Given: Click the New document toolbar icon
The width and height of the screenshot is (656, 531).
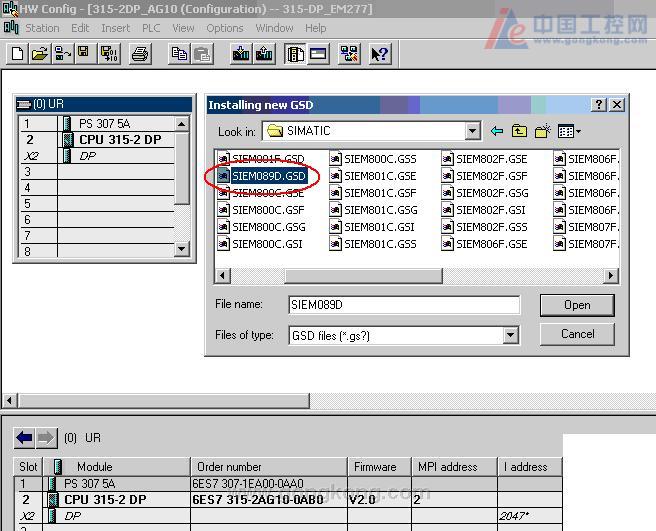Looking at the screenshot, I should [18, 54].
